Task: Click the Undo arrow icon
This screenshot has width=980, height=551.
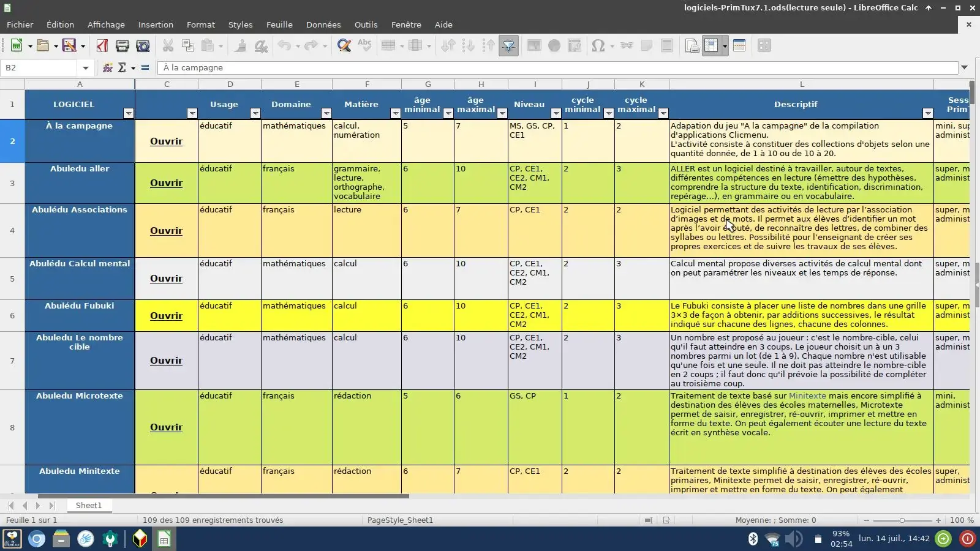Action: [x=284, y=46]
